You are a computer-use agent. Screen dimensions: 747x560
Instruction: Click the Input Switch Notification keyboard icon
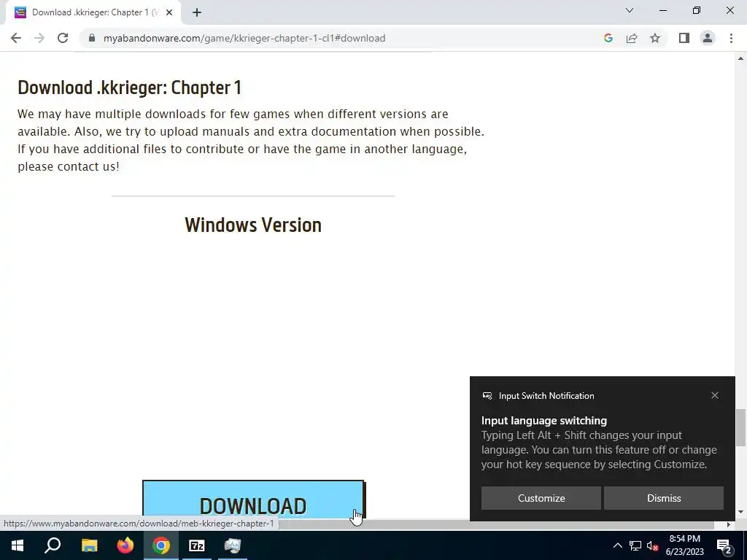487,396
